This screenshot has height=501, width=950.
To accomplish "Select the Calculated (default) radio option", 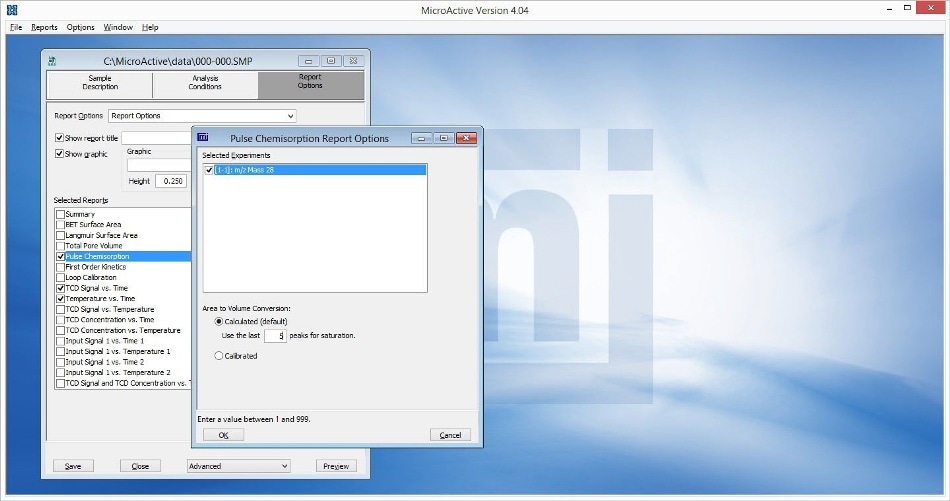I will 219,321.
